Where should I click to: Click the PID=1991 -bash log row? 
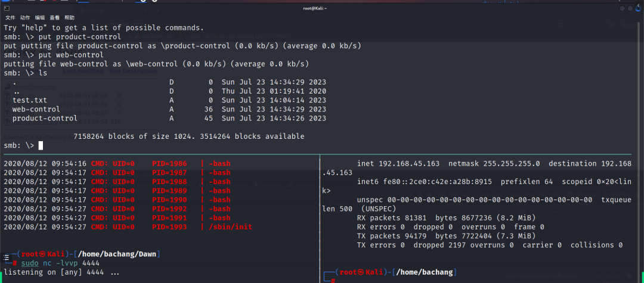click(117, 218)
